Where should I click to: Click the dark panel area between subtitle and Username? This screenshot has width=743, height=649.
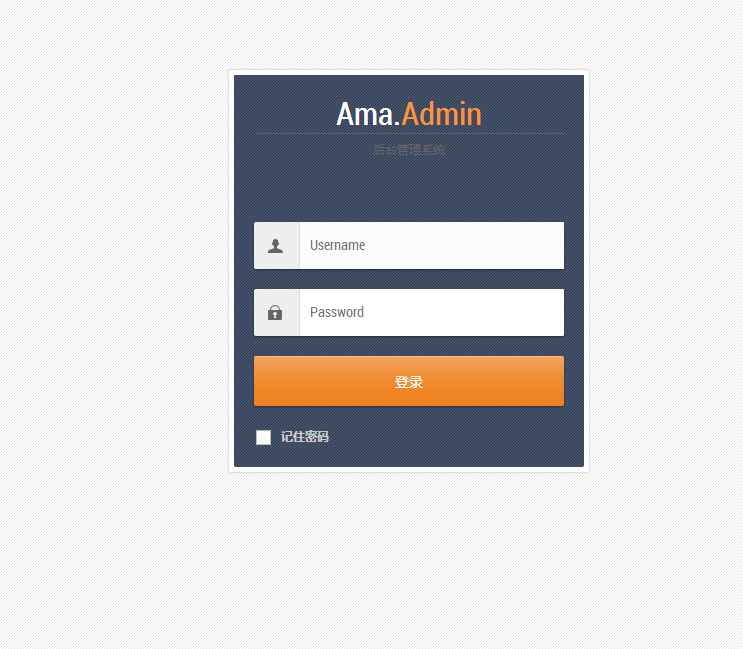[409, 189]
